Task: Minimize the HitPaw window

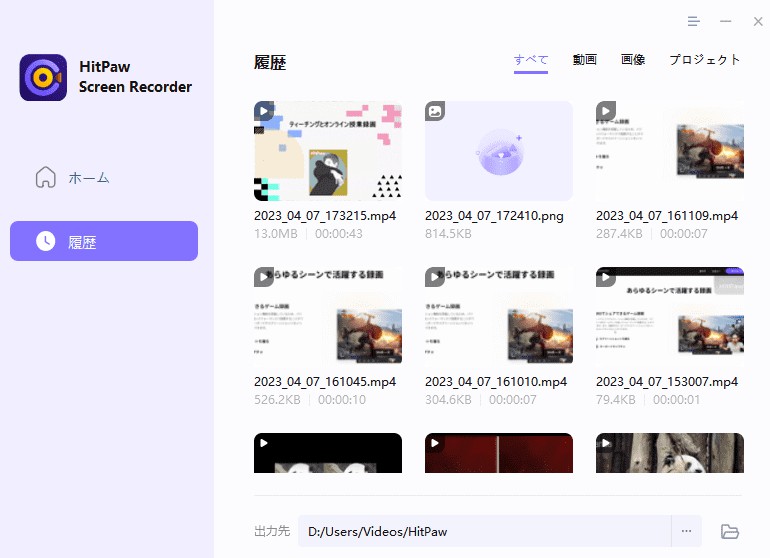Action: coord(726,21)
